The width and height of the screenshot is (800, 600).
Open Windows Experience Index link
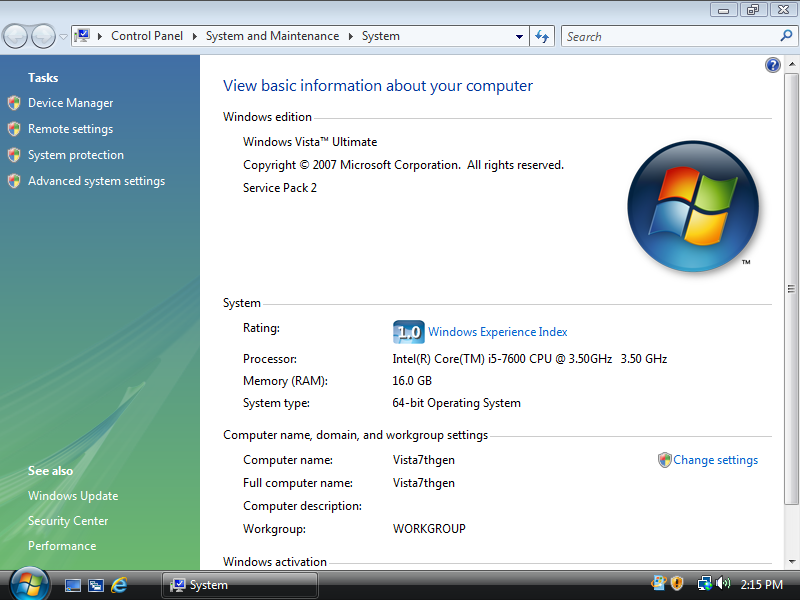[497, 332]
